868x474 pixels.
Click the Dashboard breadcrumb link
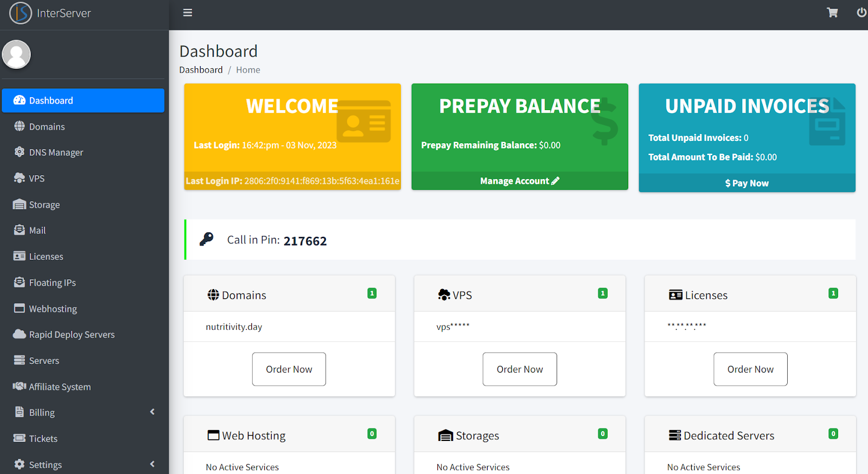201,70
